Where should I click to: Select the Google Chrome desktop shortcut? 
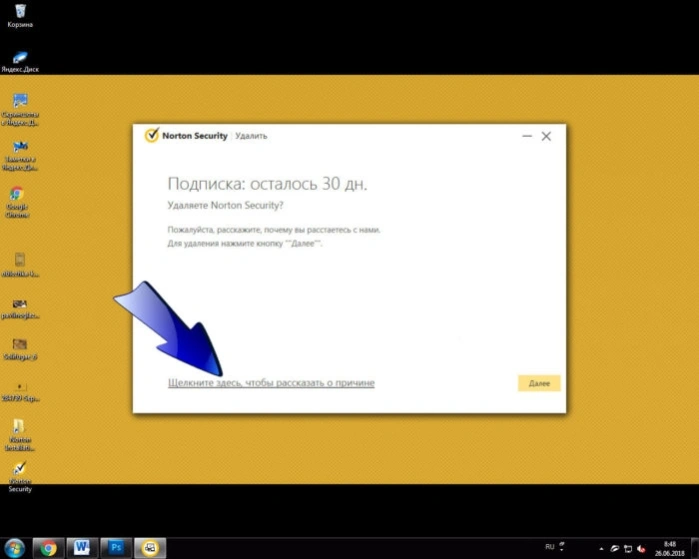18,202
